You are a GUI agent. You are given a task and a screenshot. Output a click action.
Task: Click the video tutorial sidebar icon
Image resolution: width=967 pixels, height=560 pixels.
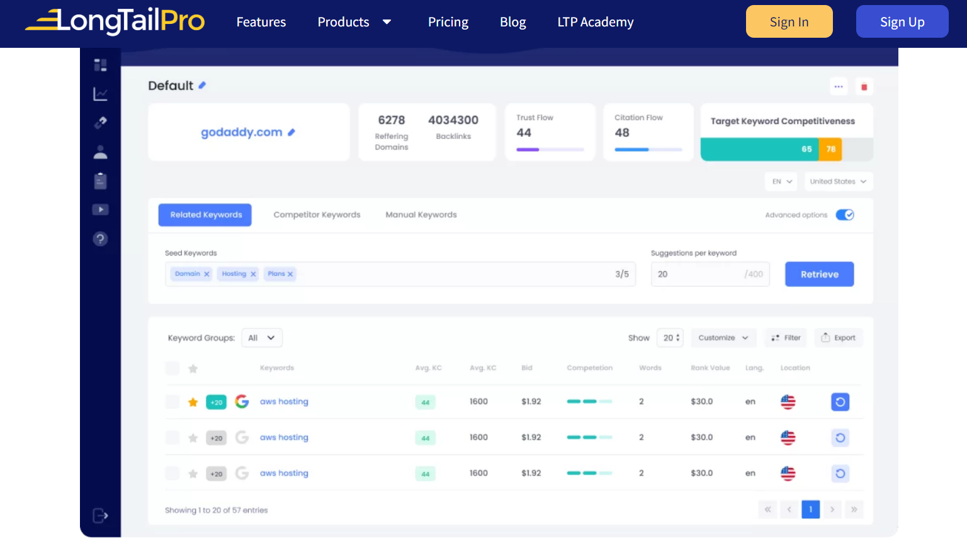[100, 210]
